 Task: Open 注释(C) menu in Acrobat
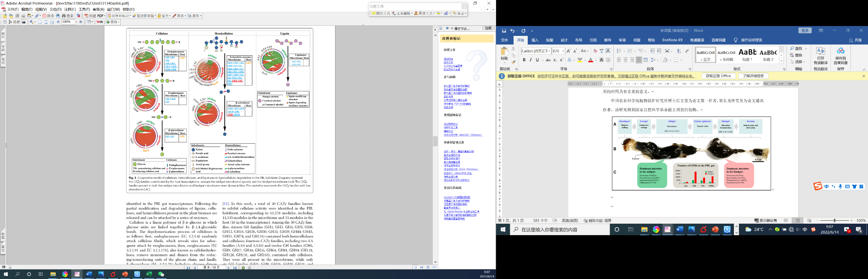pyautogui.click(x=70, y=10)
